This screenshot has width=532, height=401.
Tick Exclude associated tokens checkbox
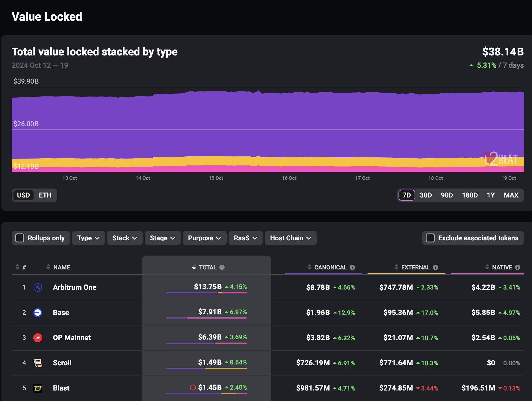tap(430, 238)
